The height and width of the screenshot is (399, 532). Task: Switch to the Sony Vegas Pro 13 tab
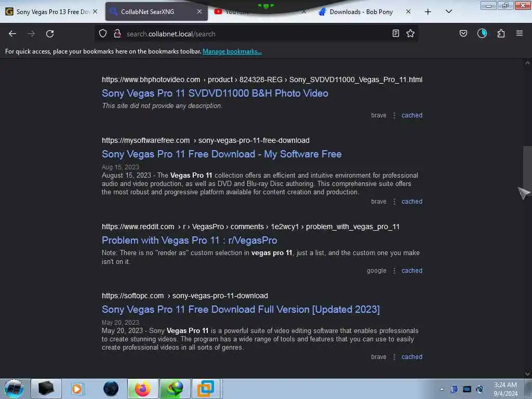click(51, 12)
